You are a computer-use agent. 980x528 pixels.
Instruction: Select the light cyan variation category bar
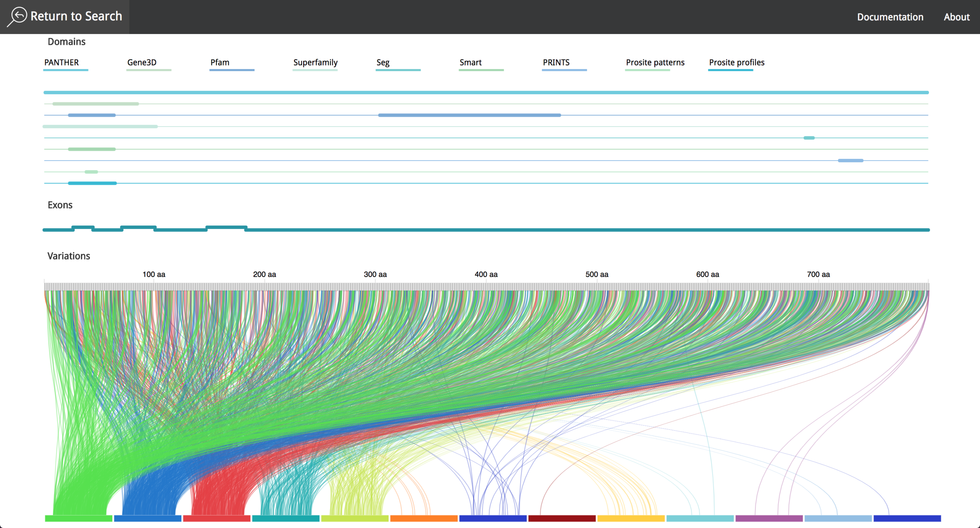[700, 519]
